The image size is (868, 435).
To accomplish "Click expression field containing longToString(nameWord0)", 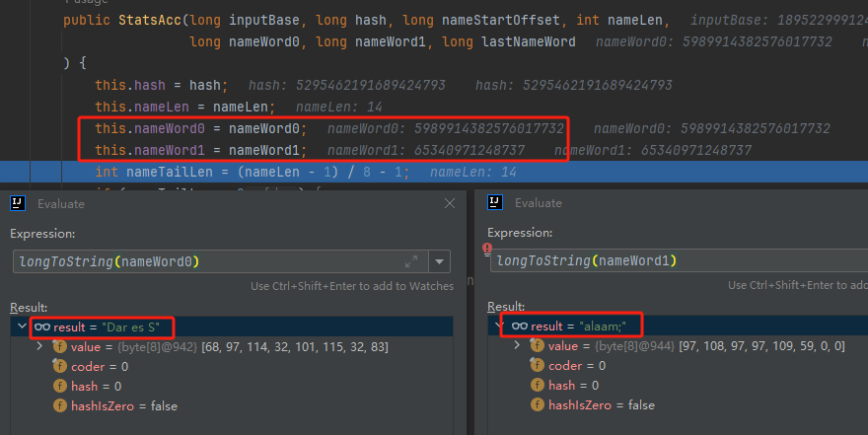I will pyautogui.click(x=220, y=261).
